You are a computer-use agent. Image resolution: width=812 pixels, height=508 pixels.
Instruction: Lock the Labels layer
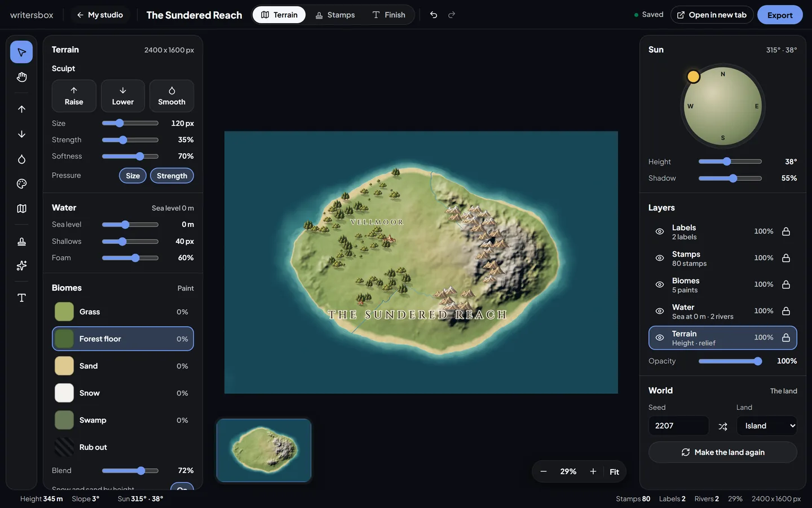[x=786, y=231]
